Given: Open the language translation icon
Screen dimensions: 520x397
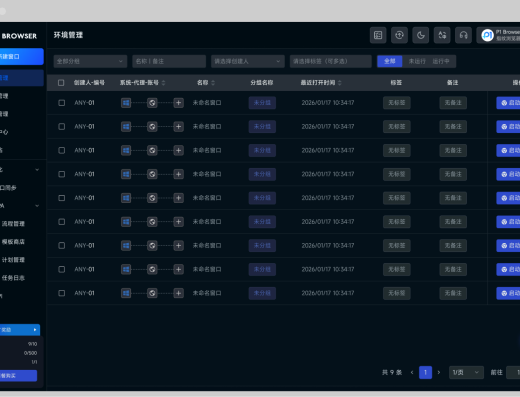Looking at the screenshot, I should pyautogui.click(x=442, y=35).
